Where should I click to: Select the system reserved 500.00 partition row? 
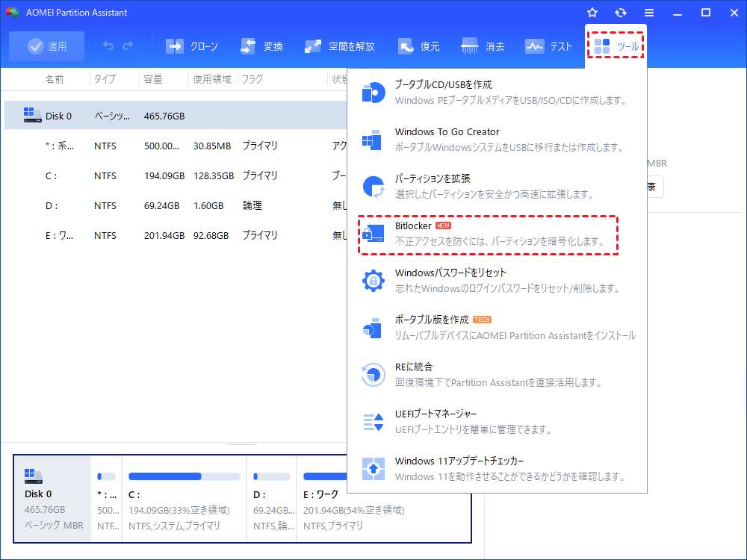(x=176, y=146)
